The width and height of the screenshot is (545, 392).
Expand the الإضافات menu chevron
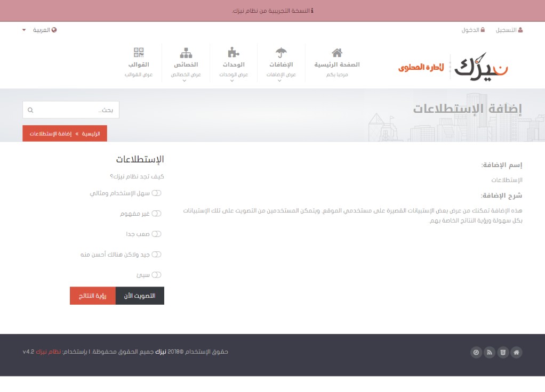[x=281, y=80]
